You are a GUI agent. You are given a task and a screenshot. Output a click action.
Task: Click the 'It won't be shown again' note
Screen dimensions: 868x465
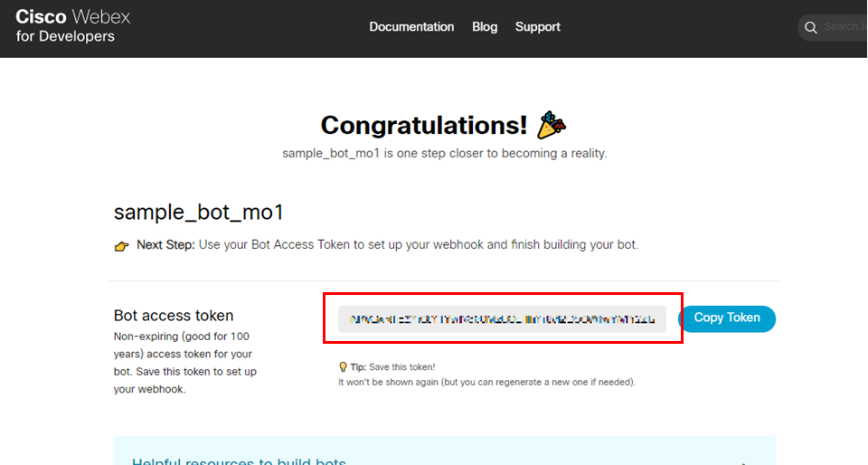486,383
